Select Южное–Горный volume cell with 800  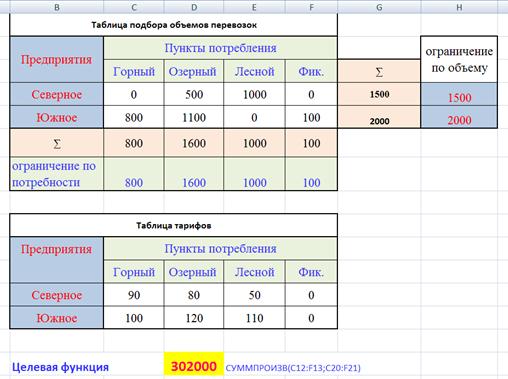(x=134, y=117)
